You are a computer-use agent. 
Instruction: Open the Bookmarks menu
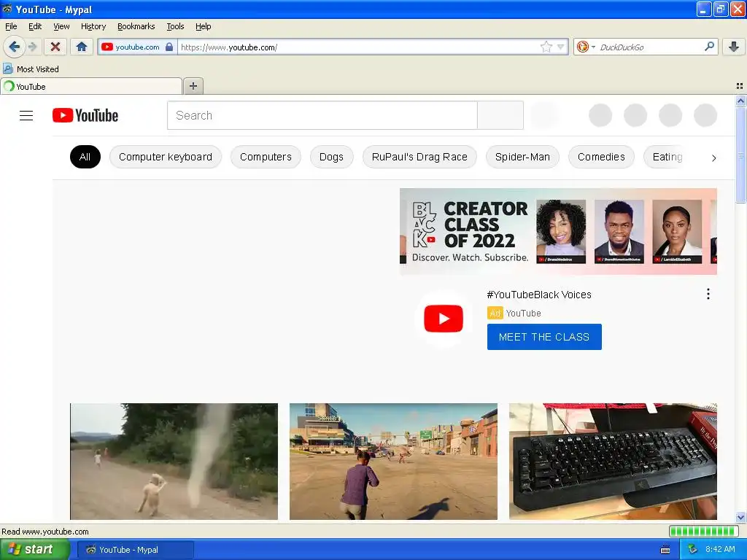tap(136, 26)
